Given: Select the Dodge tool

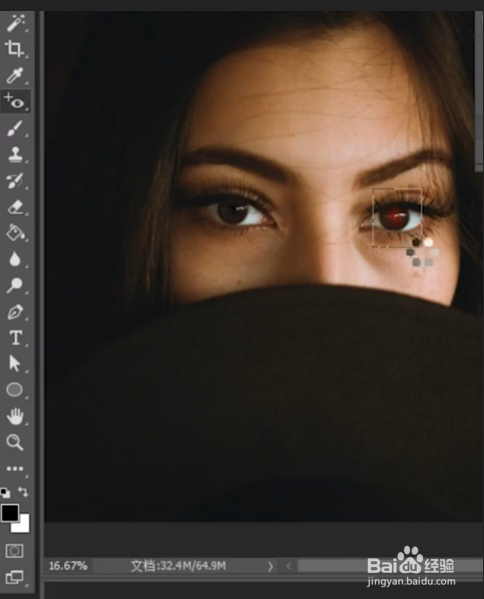Looking at the screenshot, I should [x=15, y=285].
